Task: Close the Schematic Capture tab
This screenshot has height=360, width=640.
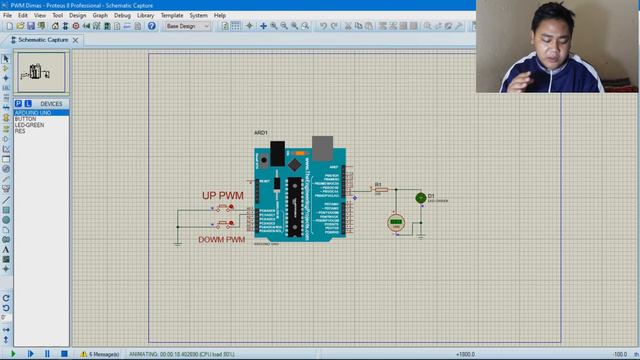Action: pyautogui.click(x=76, y=40)
